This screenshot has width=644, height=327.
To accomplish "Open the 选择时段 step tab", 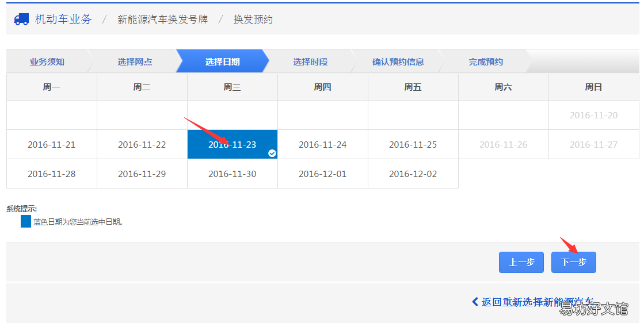I will pos(311,62).
